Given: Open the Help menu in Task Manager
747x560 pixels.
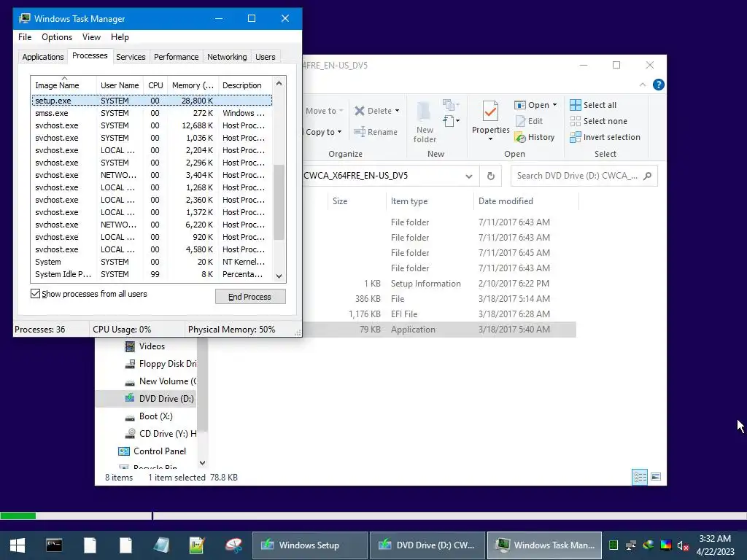Looking at the screenshot, I should (120, 37).
